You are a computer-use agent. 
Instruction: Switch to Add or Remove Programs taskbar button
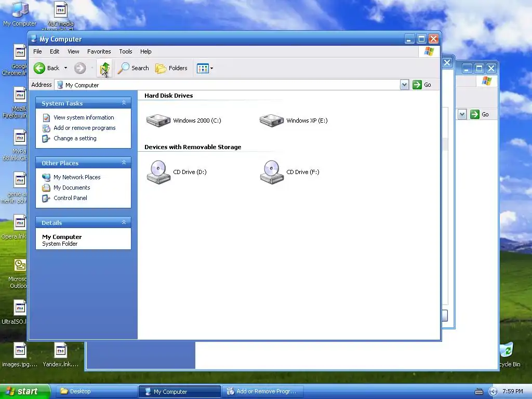click(x=262, y=392)
